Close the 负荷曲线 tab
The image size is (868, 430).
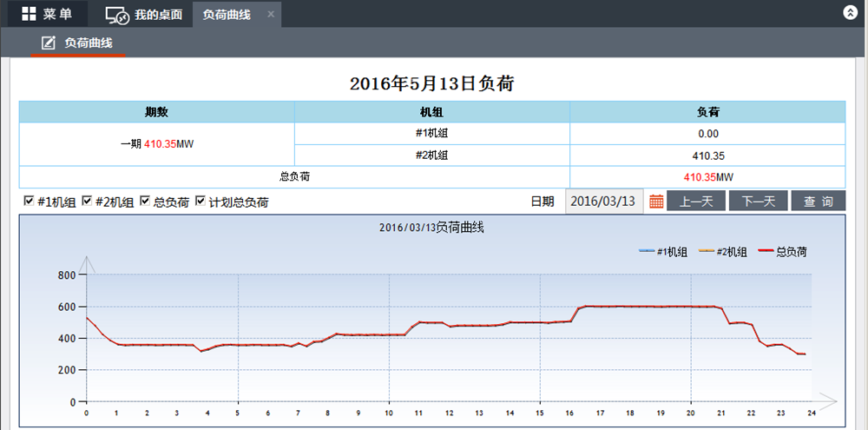271,15
